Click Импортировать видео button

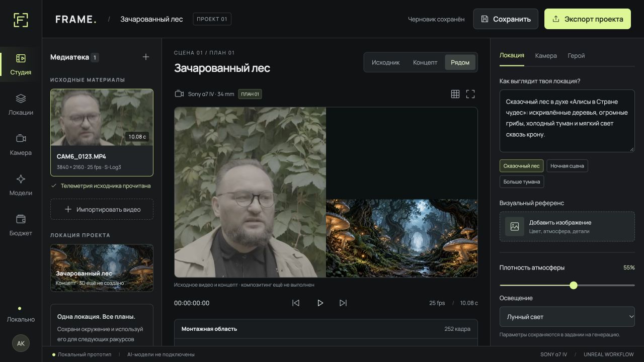(x=102, y=209)
